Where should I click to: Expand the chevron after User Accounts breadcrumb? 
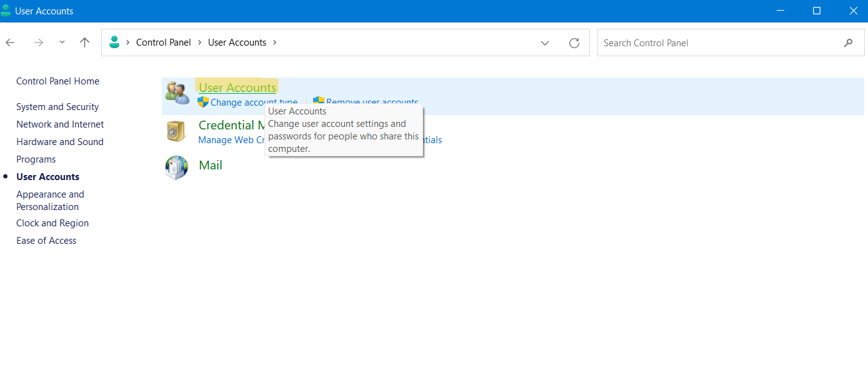pos(274,43)
